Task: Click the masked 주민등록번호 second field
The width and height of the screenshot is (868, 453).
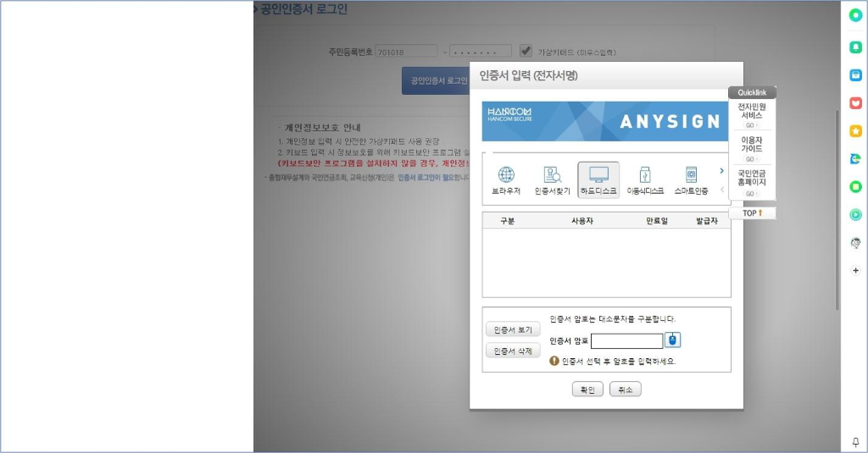Action: click(x=480, y=52)
